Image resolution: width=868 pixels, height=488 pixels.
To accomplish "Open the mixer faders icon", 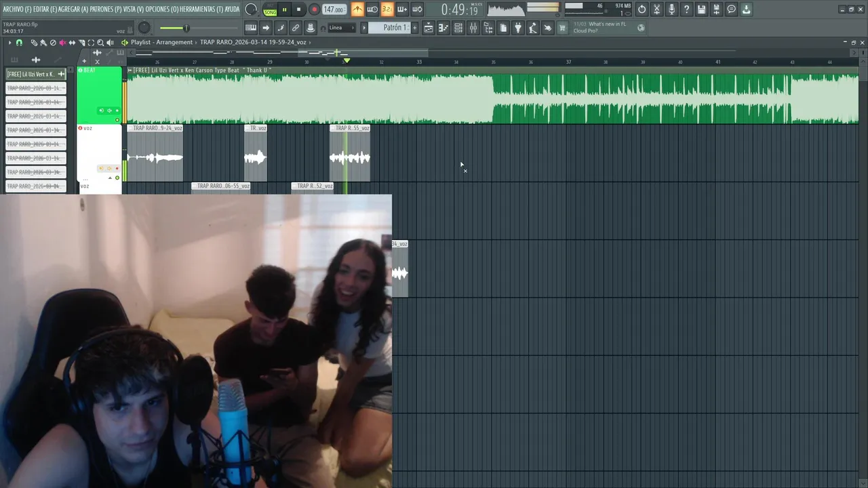I will point(473,28).
